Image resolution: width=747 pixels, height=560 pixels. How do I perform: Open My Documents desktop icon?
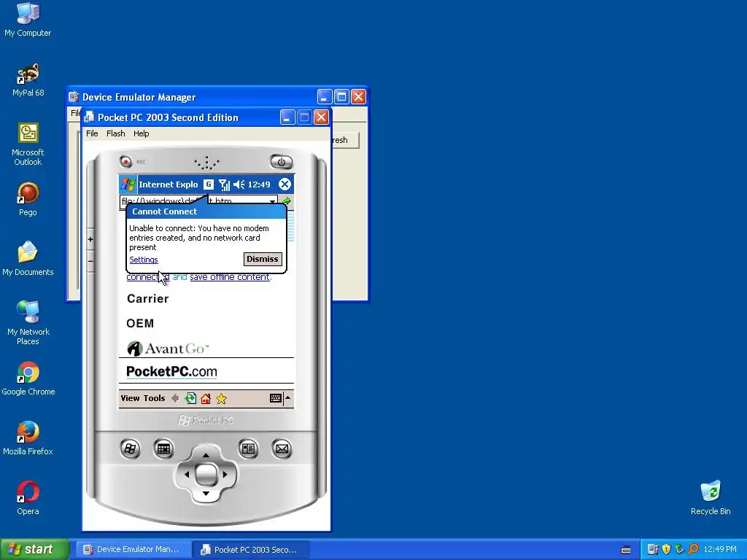28,259
